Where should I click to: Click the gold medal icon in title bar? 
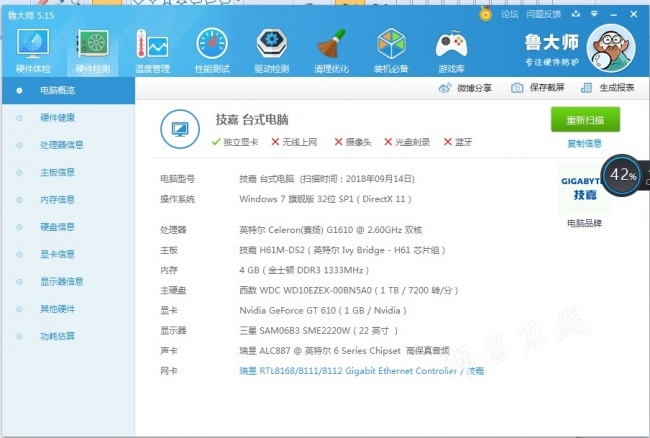(485, 15)
